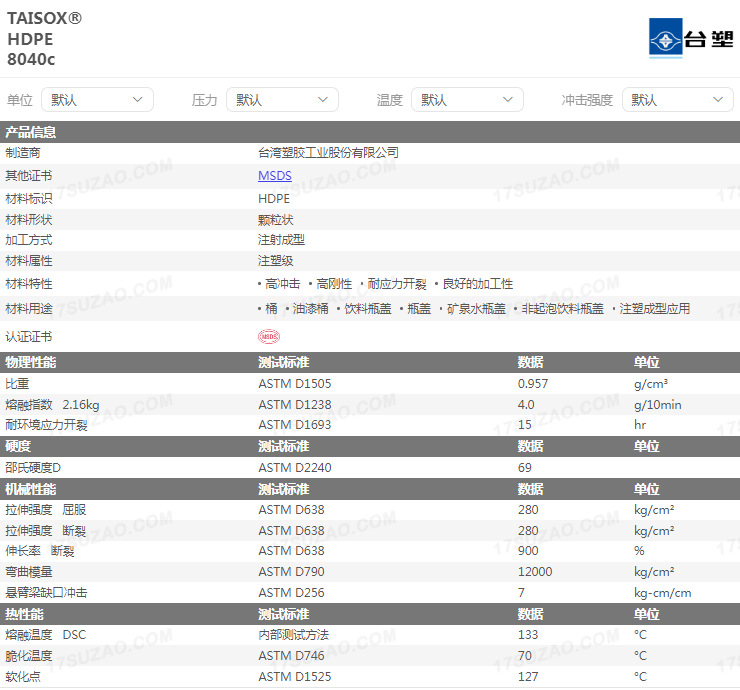
Task: Click the flexural modulus value 12000
Action: [535, 572]
